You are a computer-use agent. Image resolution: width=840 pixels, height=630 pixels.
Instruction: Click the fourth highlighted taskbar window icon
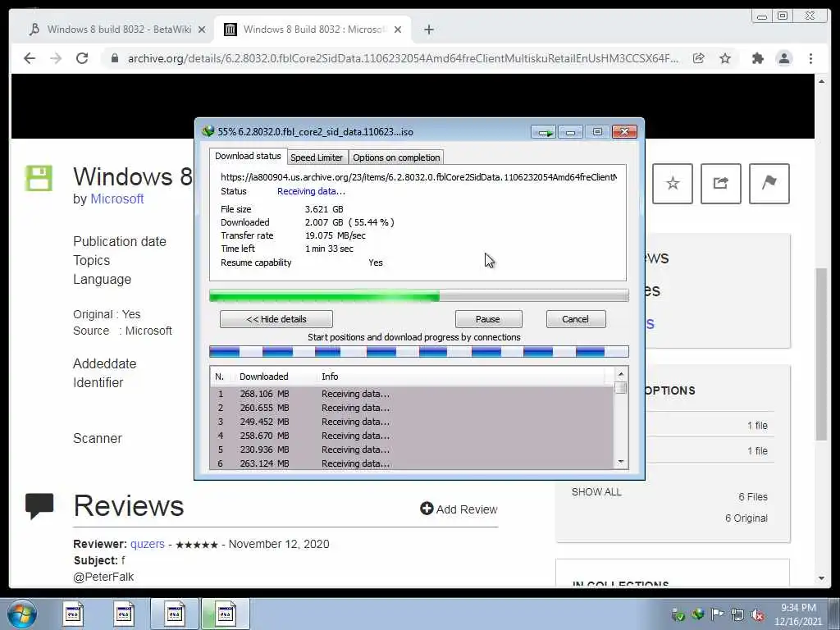[226, 614]
